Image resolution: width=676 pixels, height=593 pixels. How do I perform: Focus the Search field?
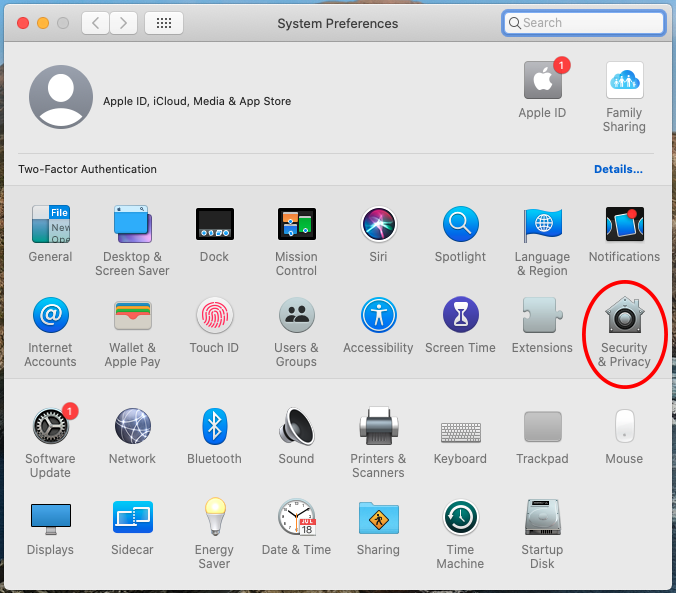(x=584, y=23)
